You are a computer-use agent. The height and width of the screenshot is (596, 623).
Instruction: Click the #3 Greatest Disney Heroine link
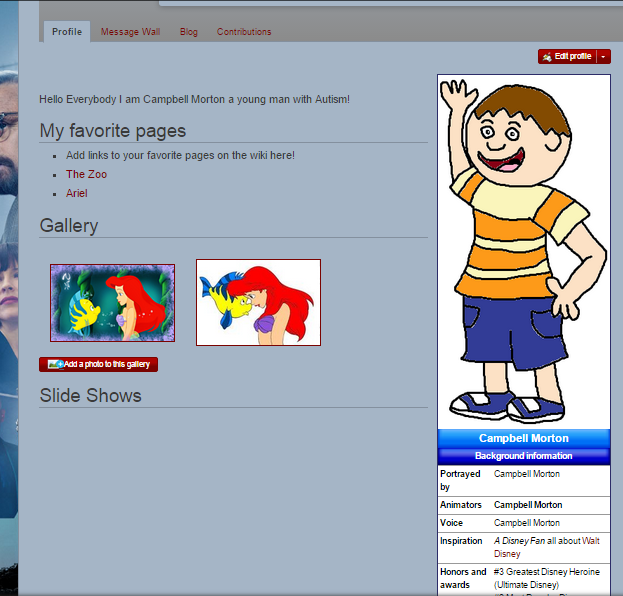pyautogui.click(x=547, y=578)
